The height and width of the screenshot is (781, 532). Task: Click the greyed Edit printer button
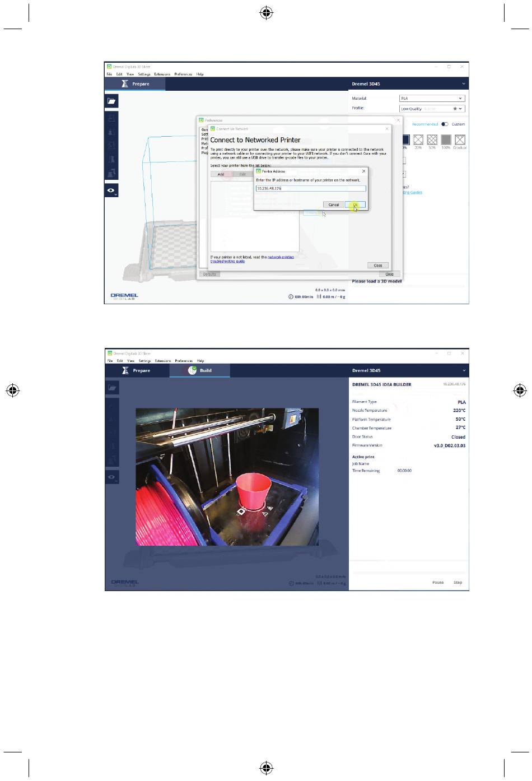pyautogui.click(x=242, y=174)
